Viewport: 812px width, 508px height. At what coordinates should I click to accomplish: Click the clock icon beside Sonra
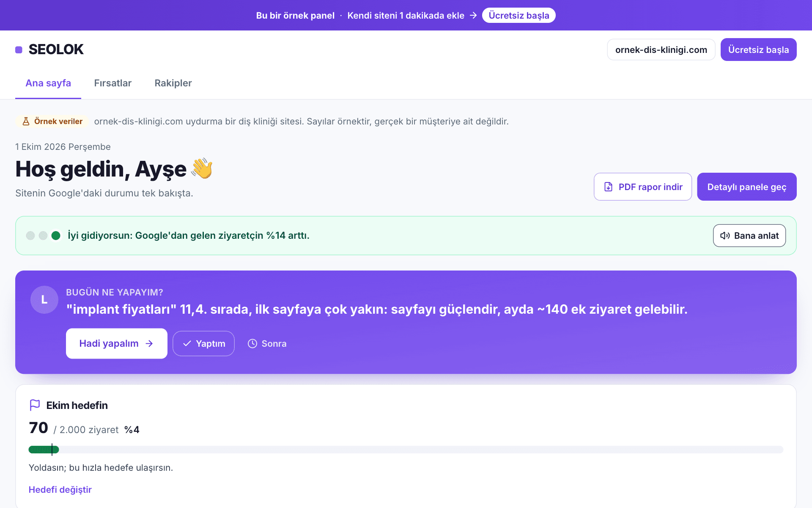pyautogui.click(x=252, y=343)
